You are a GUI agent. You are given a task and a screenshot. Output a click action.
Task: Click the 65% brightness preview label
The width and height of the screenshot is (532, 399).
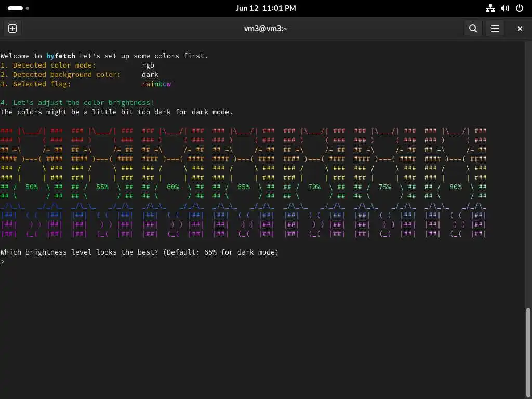point(244,187)
